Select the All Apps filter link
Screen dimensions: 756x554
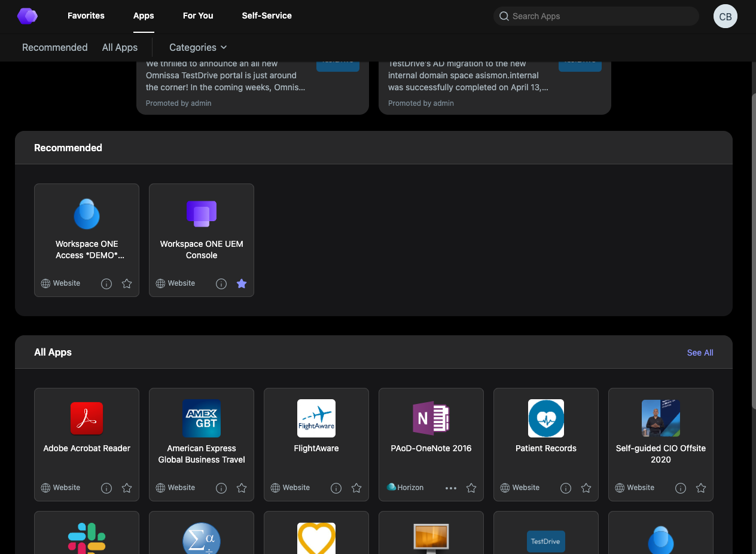click(120, 47)
